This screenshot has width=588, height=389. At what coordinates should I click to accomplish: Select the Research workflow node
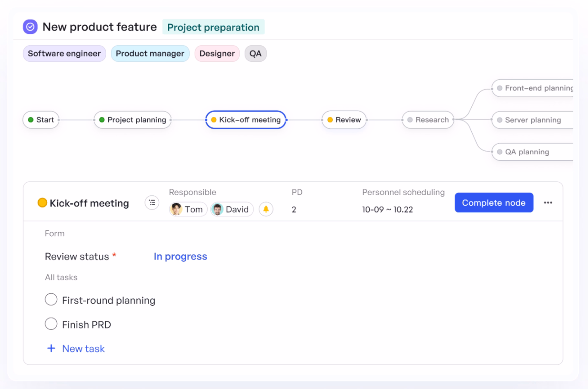428,120
